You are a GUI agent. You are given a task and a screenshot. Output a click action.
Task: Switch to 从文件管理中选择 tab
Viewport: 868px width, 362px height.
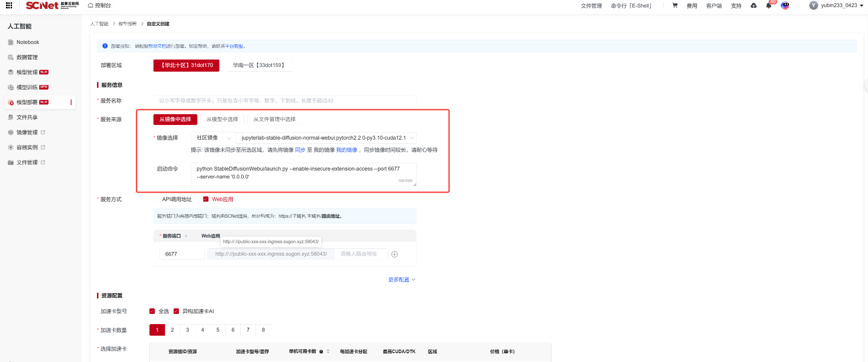[275, 119]
